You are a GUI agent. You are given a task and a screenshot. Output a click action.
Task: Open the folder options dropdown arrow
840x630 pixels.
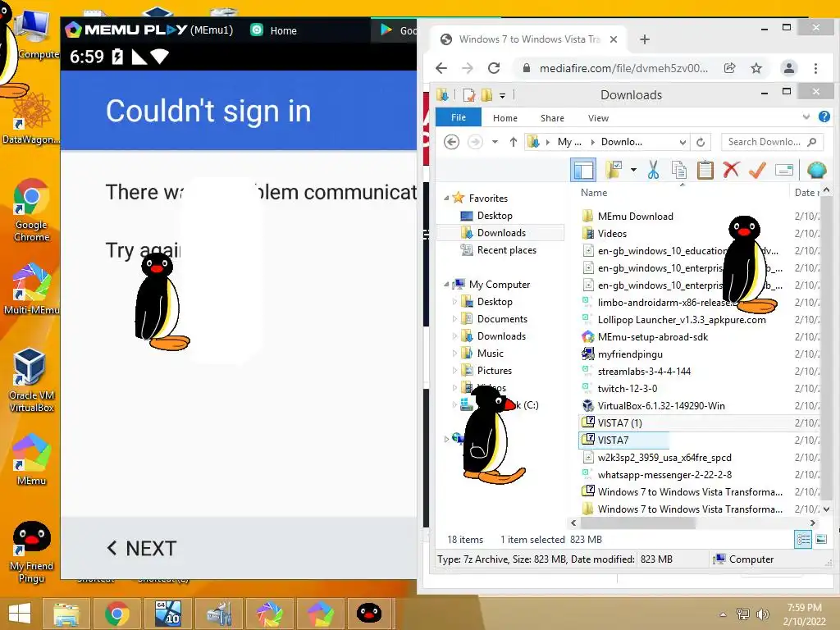pyautogui.click(x=634, y=171)
